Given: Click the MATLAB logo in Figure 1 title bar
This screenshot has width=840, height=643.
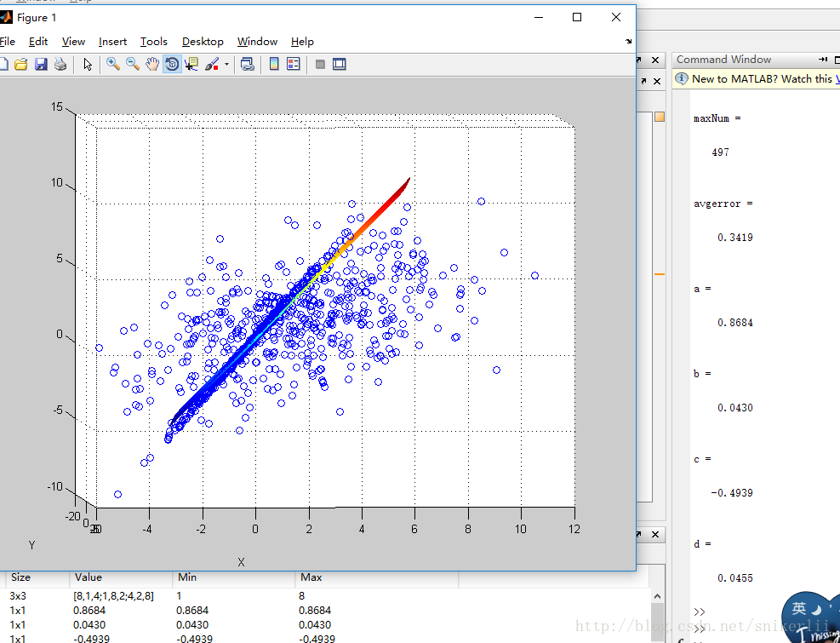Looking at the screenshot, I should 5,17.
